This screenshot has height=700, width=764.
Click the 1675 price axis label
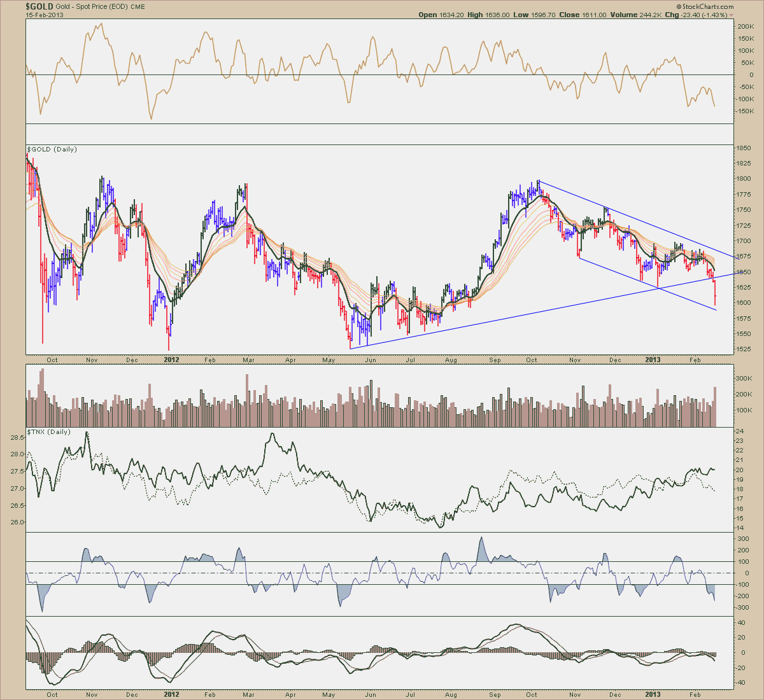pyautogui.click(x=744, y=256)
